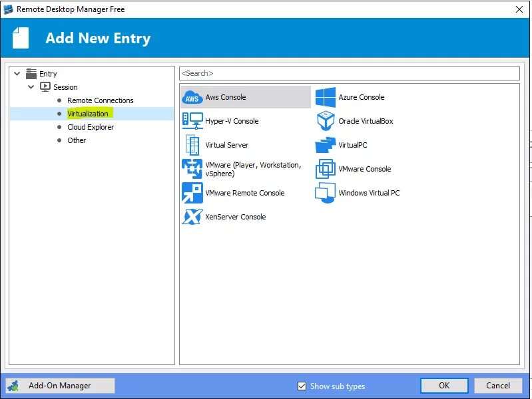Screen dimensions: 532x399
Task: Click the VirtualPC text label
Action: [352, 145]
